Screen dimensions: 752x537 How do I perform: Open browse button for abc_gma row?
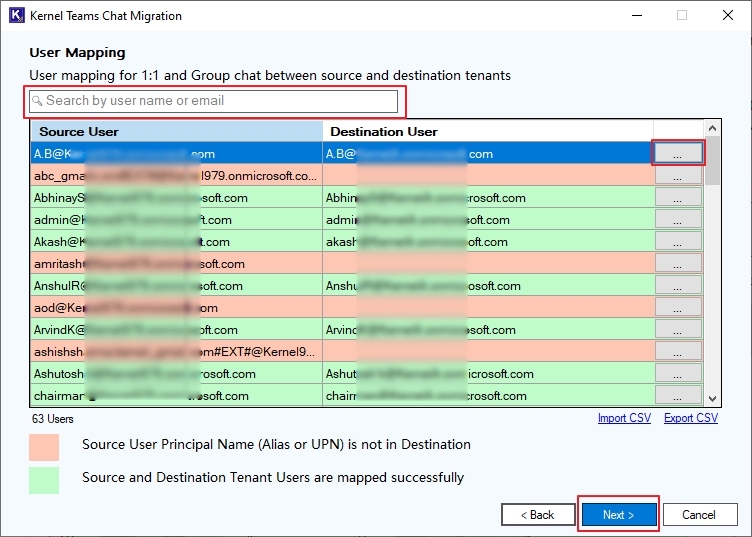678,175
